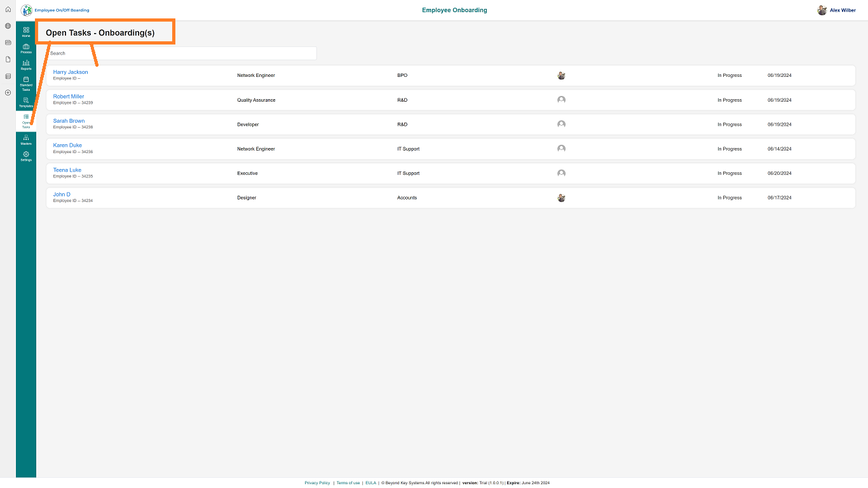
Task: Open the Masters section
Action: pyautogui.click(x=26, y=139)
